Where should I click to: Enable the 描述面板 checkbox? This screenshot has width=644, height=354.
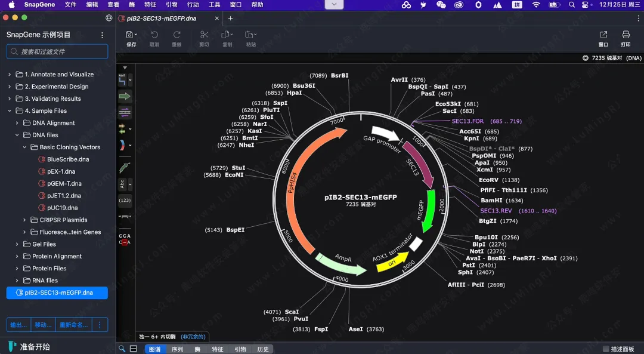[x=606, y=349]
